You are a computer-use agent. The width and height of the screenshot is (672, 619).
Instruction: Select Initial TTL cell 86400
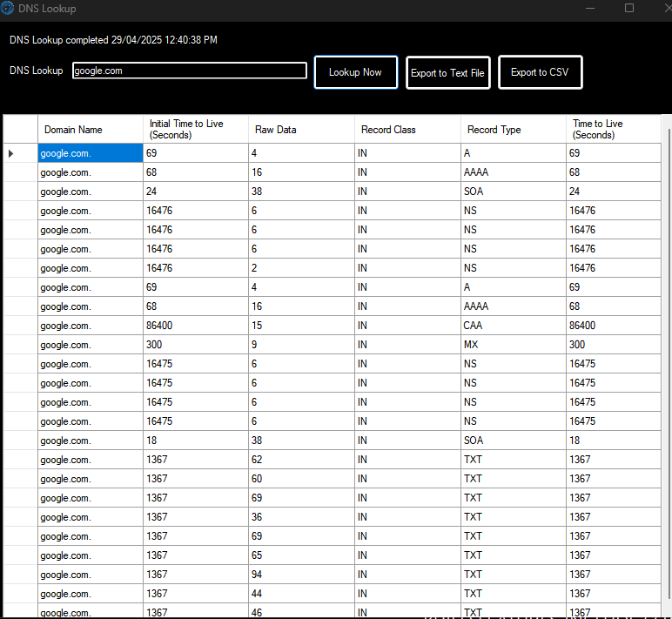coord(196,326)
